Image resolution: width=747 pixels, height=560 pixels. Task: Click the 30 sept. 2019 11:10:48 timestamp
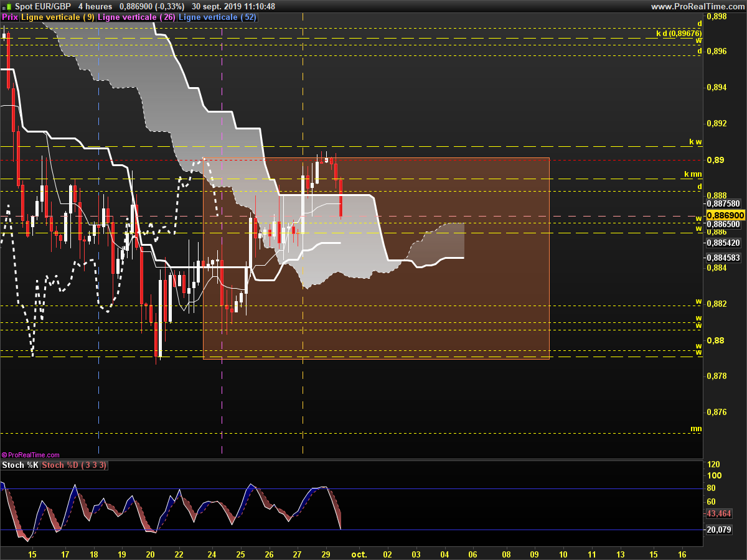[x=233, y=6]
